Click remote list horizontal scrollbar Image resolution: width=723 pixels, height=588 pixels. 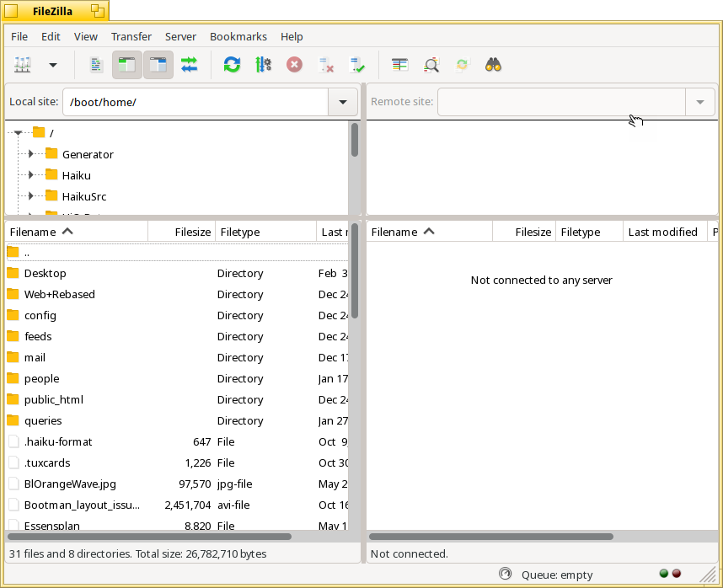(491, 537)
